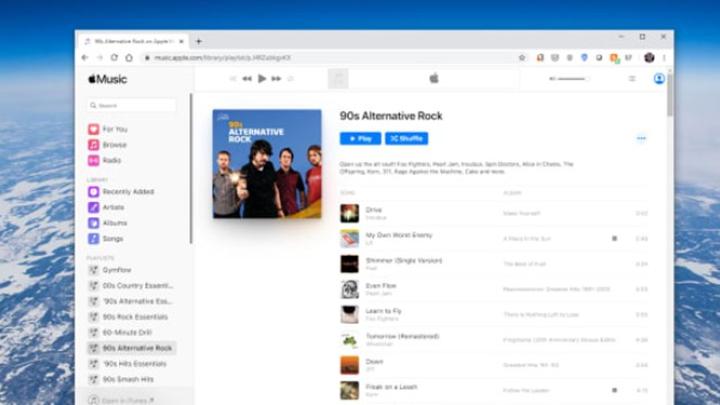Click the Freak on a Leash song title
Viewport: 720px width, 405px height.
(x=391, y=387)
